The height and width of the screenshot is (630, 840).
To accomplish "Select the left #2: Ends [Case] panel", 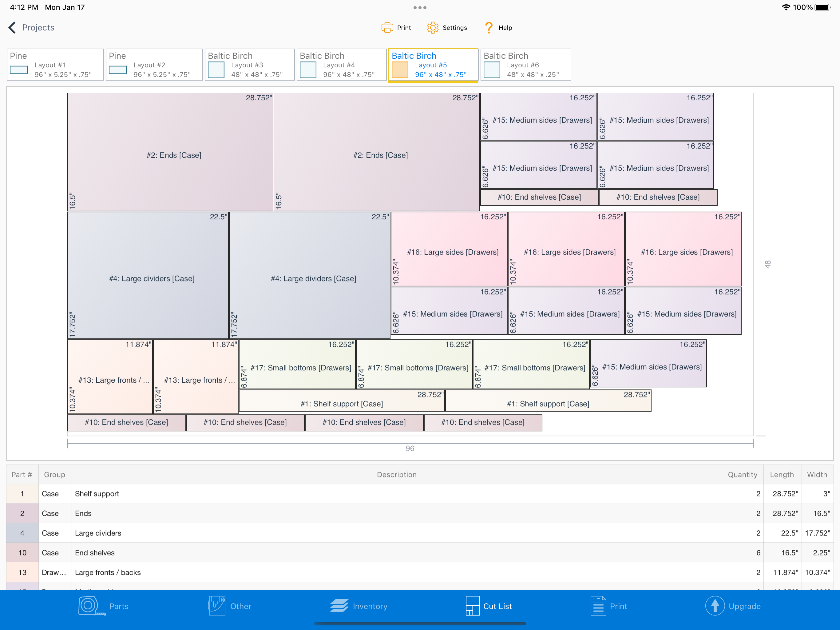I will (x=170, y=152).
